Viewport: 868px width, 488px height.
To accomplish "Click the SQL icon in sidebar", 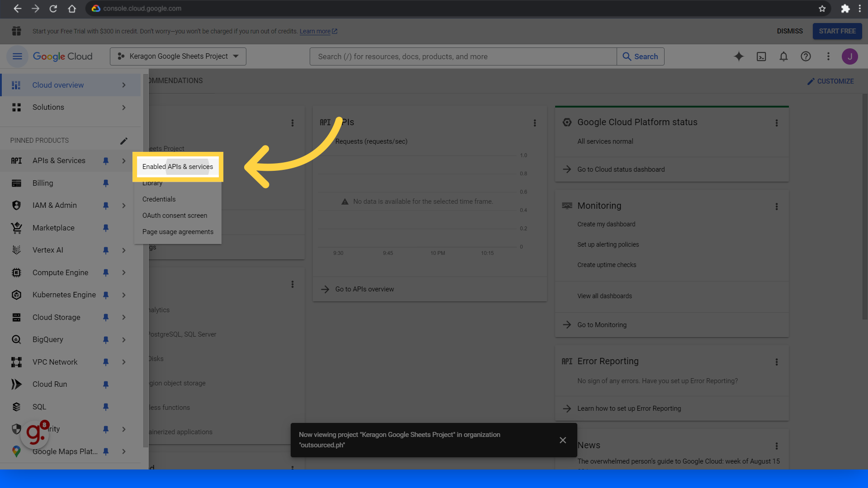I will (x=16, y=407).
